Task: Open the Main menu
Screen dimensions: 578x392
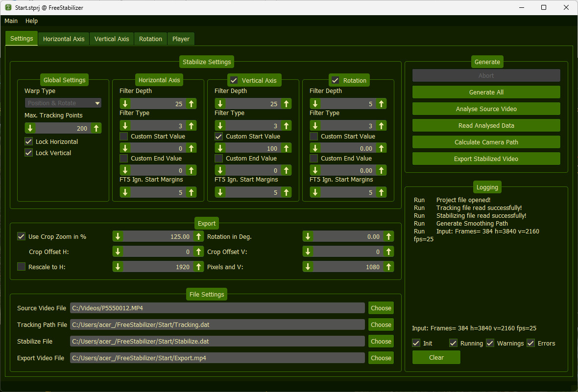Action: tap(11, 21)
